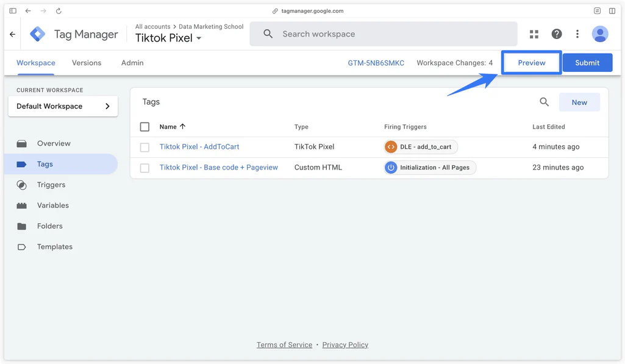
Task: Click the TikTok Pixel type cell
Action: (x=314, y=147)
